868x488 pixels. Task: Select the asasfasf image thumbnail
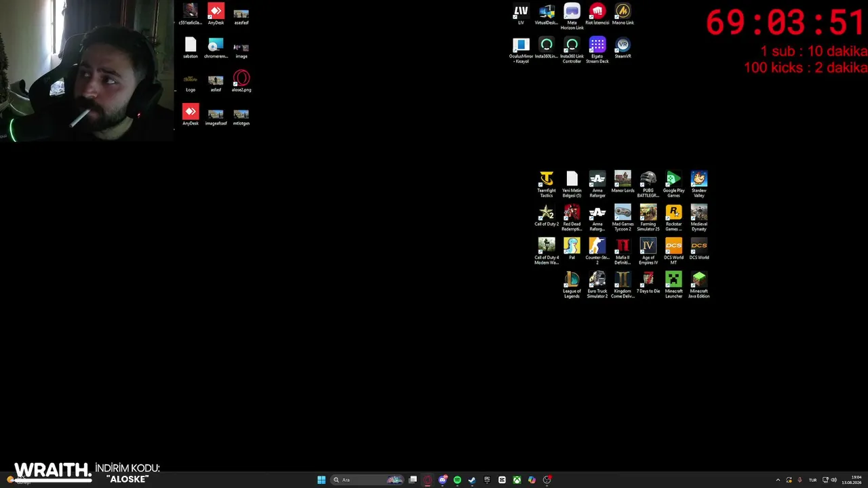241,16
